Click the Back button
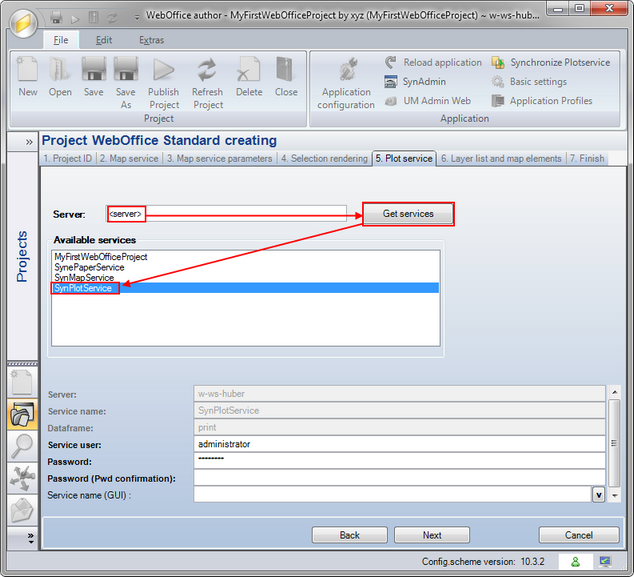 pos(349,535)
